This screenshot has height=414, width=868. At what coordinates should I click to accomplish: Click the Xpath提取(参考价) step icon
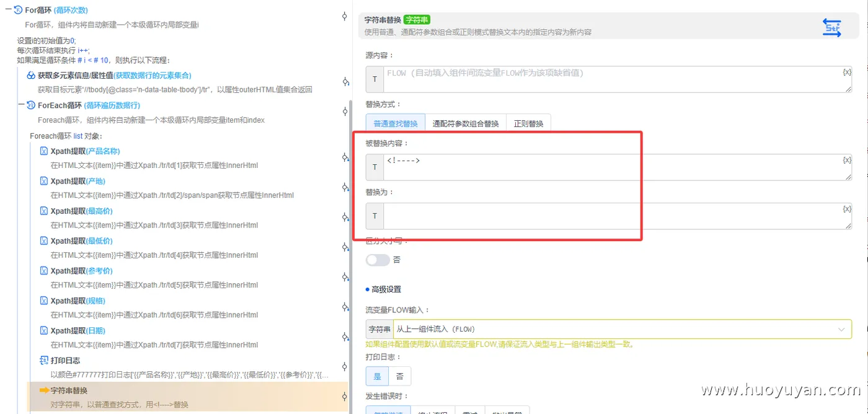point(44,270)
